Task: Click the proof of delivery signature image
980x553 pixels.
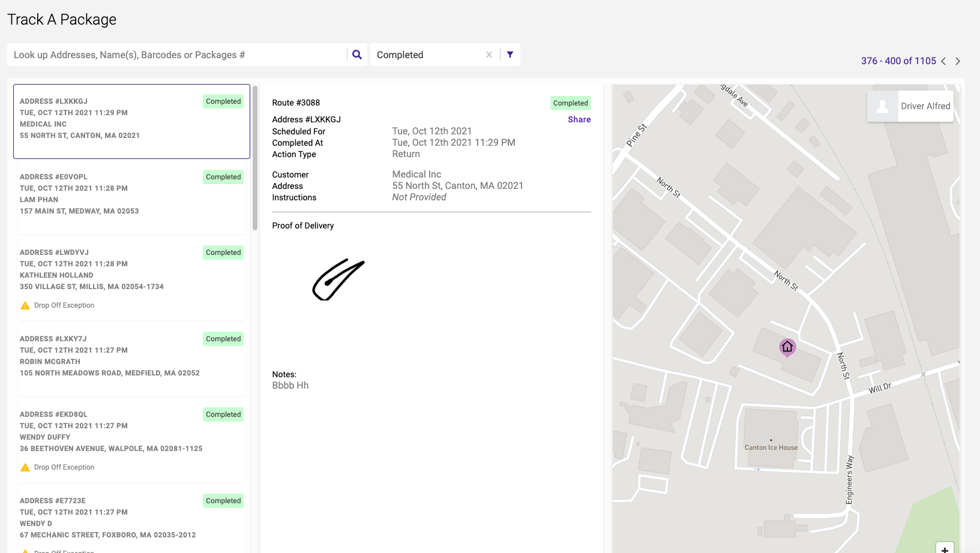Action: 338,279
